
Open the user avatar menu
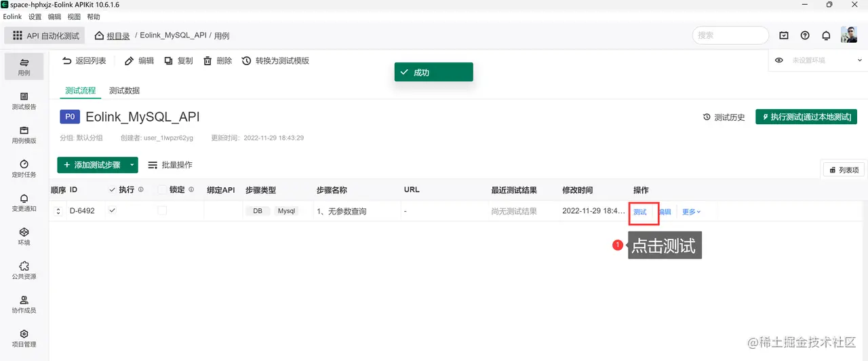[849, 35]
